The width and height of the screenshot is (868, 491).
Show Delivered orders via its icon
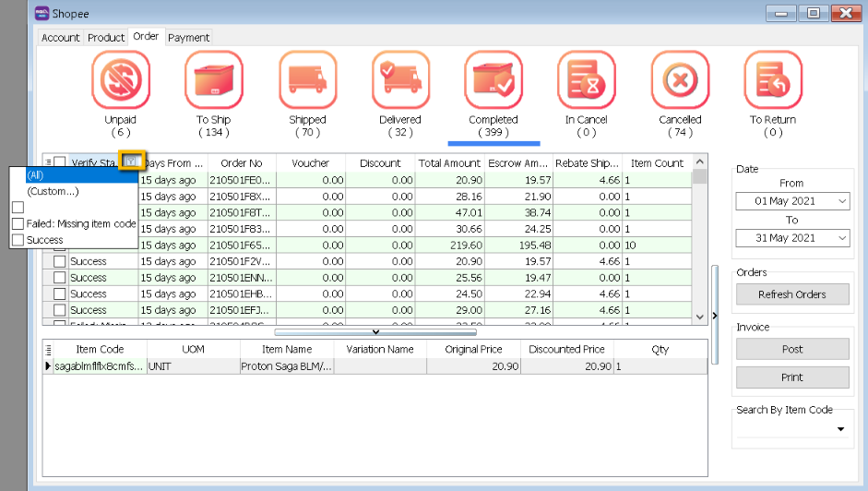400,80
